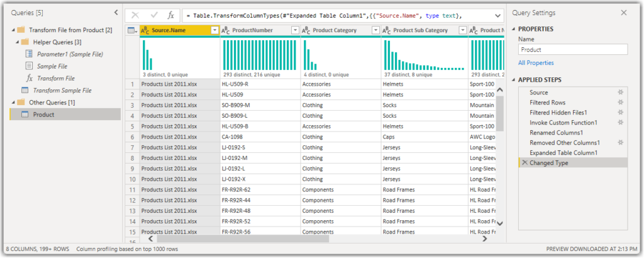Click vertical scrollbar down arrow
The height and width of the screenshot is (258, 644).
500,223
